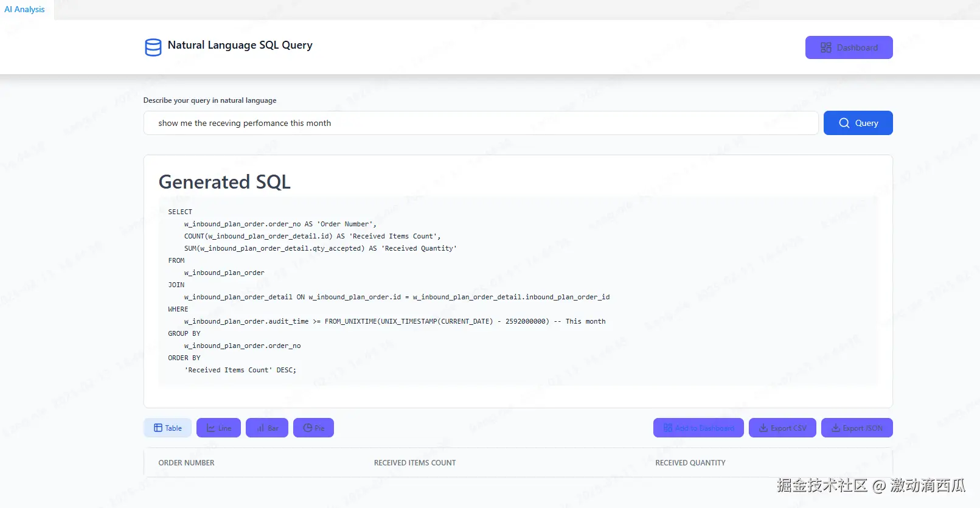The width and height of the screenshot is (980, 508).
Task: Click the 'Describe your query' field label
Action: tap(210, 100)
